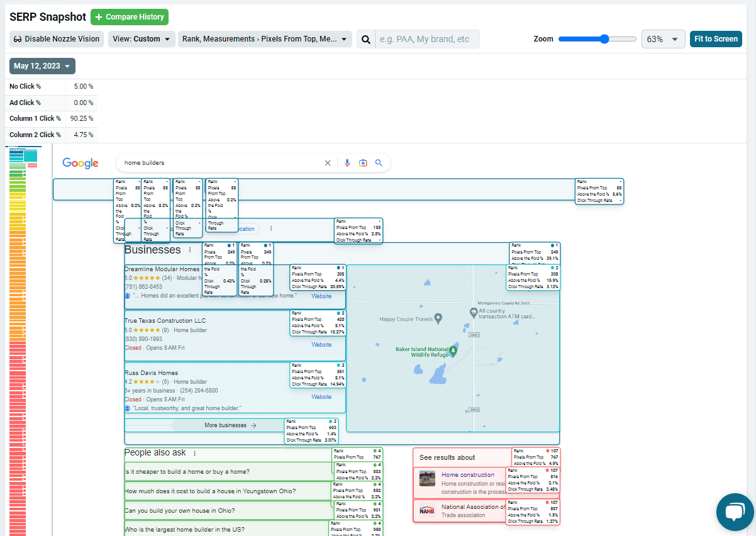Open National Association trade association result
The width and height of the screenshot is (756, 536).
coord(473,506)
